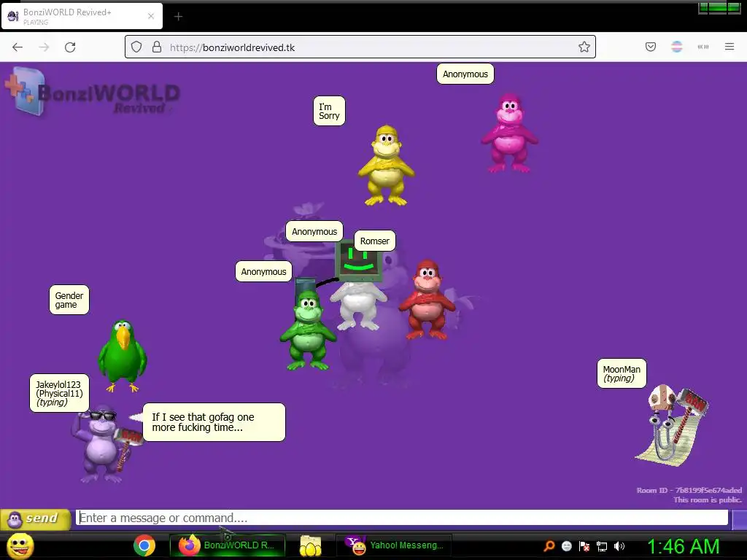Open the folder icon in the taskbar
Screen dimensions: 747x560
click(x=310, y=545)
